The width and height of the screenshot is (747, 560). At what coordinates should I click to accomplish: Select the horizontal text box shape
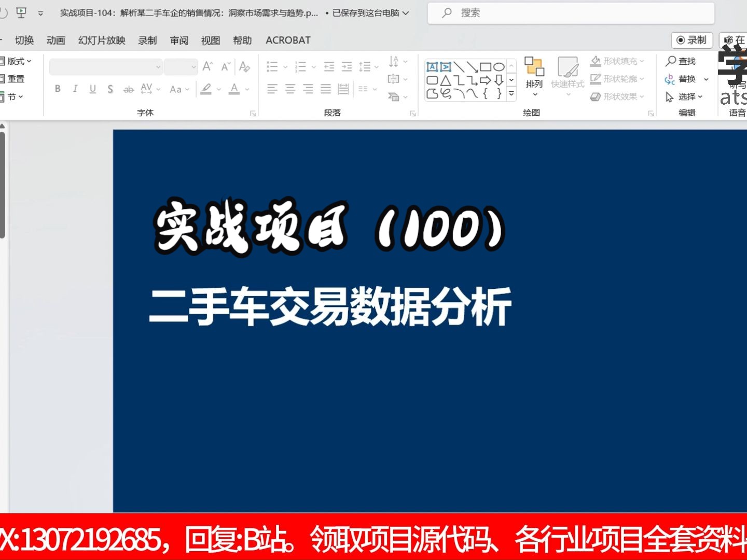tap(432, 67)
